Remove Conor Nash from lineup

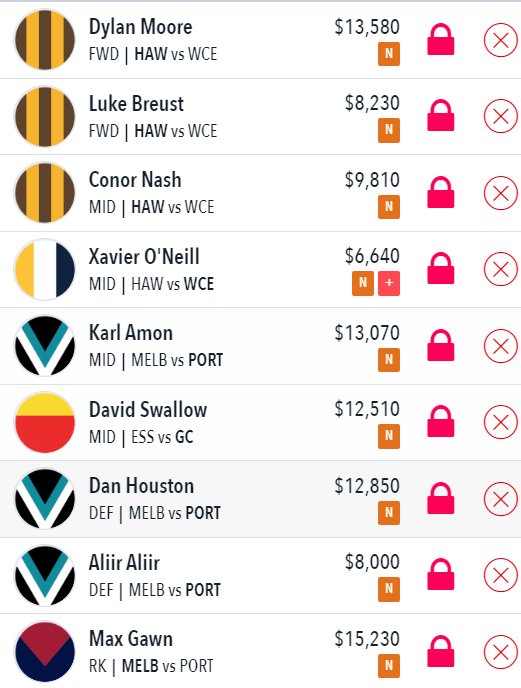tap(501, 193)
